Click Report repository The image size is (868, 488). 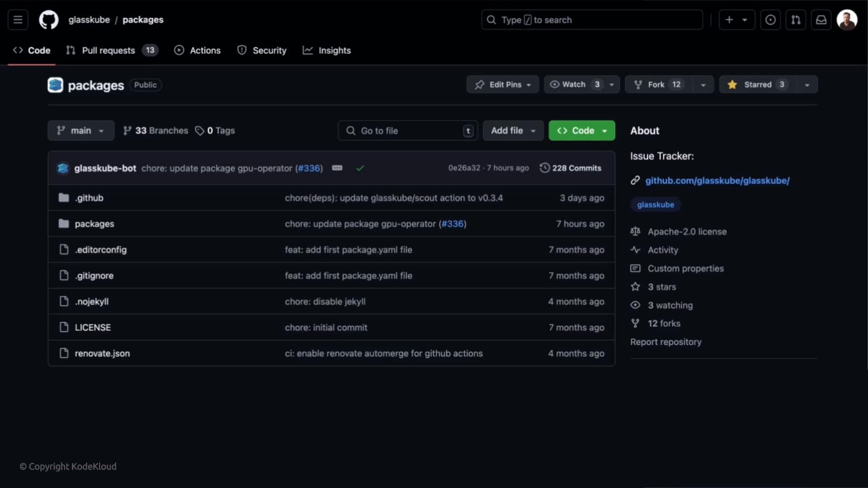666,342
